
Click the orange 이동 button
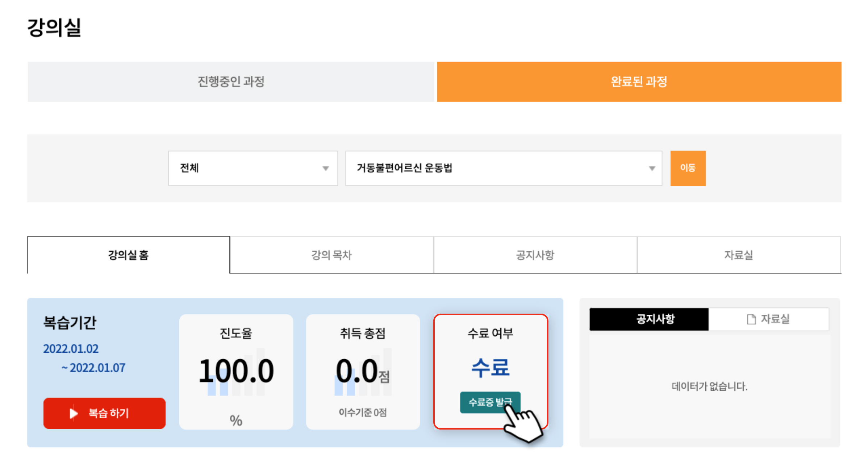coord(688,168)
